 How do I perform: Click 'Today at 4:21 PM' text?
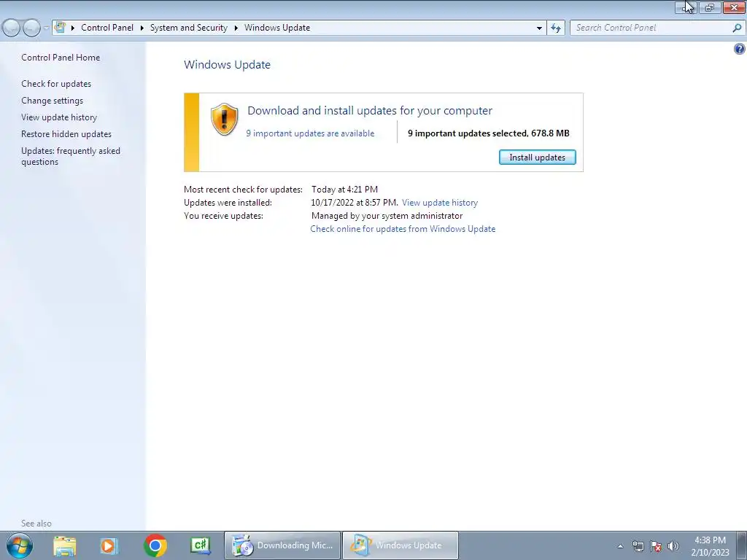click(344, 190)
